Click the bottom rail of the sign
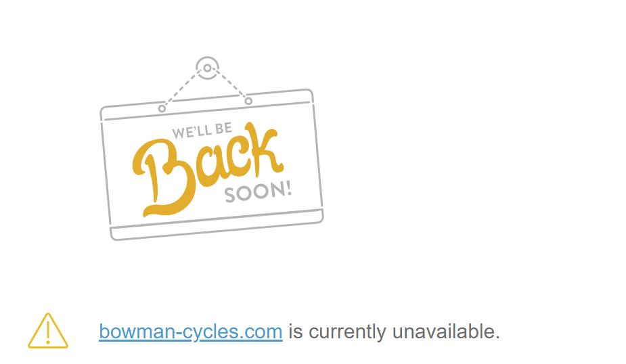 [x=218, y=225]
